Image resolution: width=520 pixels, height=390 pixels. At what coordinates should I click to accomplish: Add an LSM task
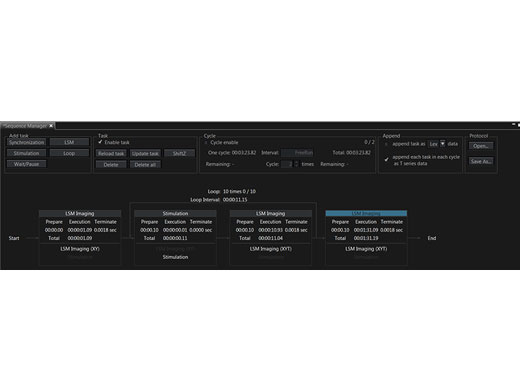point(69,142)
